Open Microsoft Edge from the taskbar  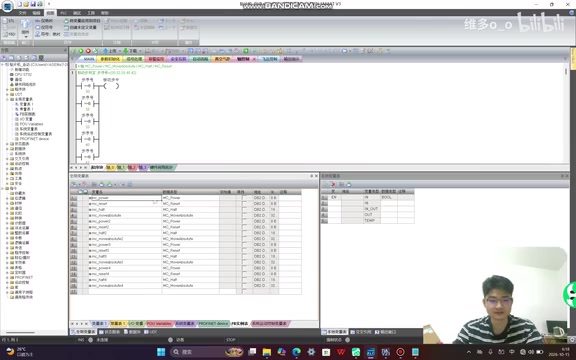click(x=296, y=352)
